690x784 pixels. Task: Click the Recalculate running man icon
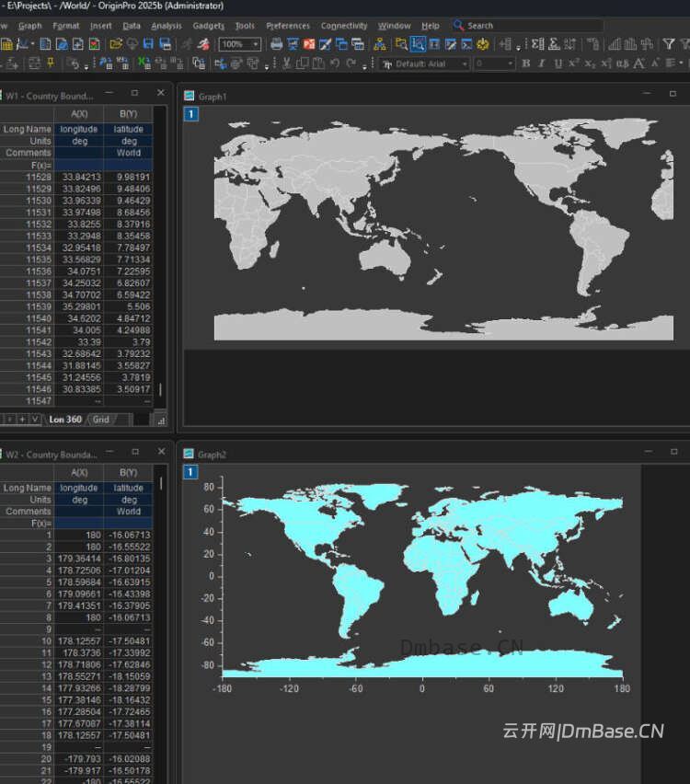coord(203,44)
